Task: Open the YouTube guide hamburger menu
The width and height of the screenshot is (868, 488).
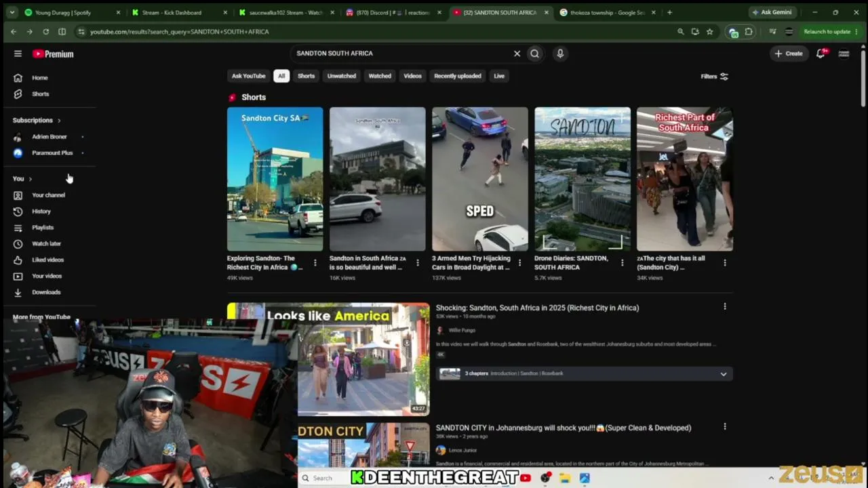Action: 18,54
